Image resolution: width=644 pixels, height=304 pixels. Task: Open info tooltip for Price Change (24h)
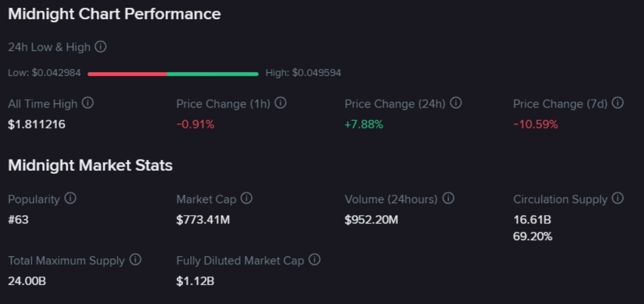point(456,103)
